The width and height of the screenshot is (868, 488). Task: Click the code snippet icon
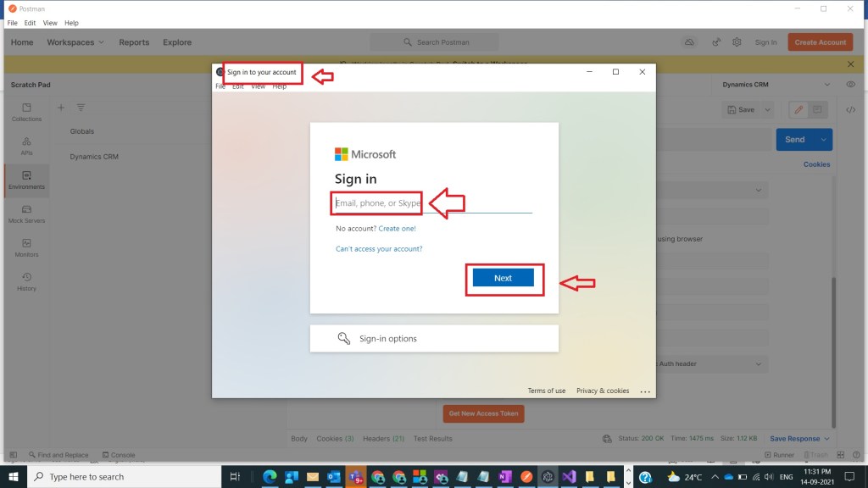pyautogui.click(x=850, y=110)
